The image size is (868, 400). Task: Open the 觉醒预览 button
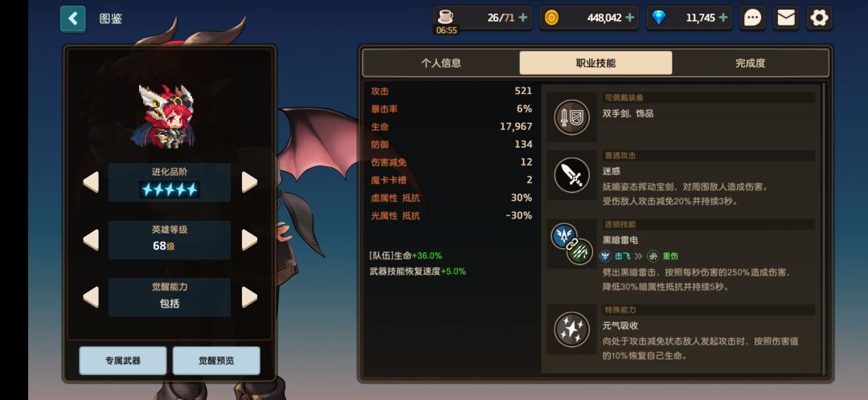click(216, 361)
